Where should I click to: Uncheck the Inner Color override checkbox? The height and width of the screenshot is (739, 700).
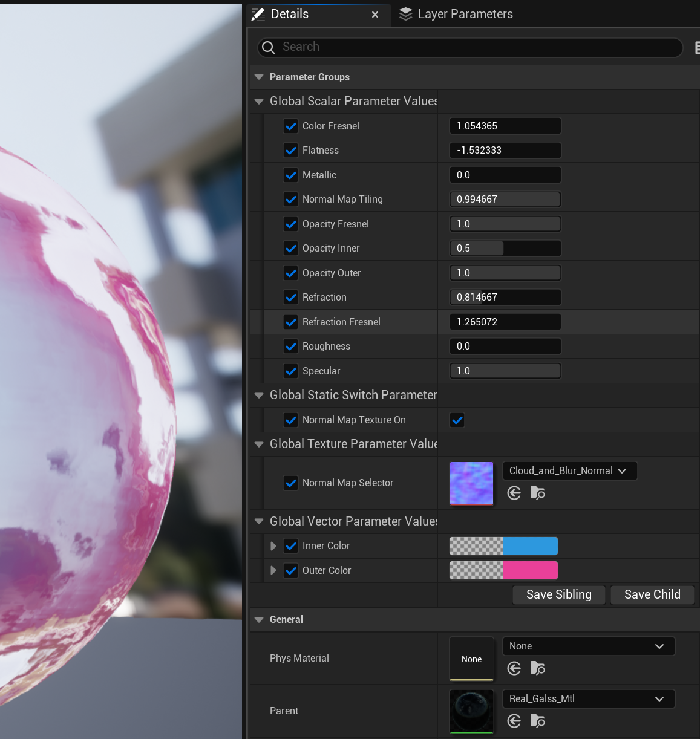point(291,545)
